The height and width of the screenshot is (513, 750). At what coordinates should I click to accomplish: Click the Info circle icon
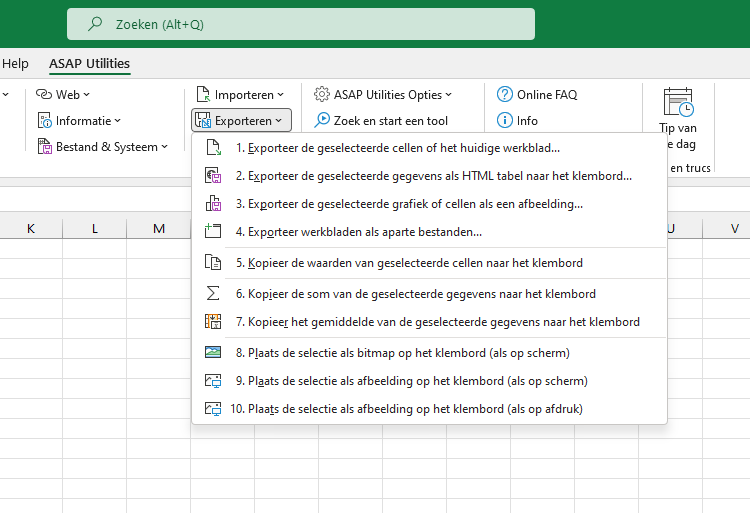click(x=505, y=120)
